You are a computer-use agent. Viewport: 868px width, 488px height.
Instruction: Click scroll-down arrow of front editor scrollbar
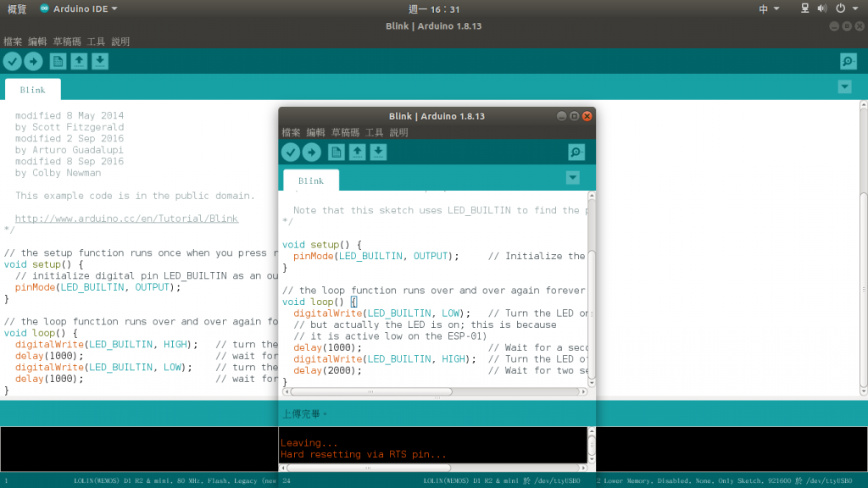pos(592,383)
